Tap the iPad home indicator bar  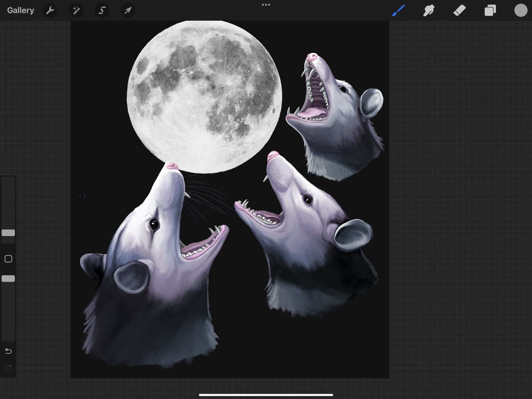click(x=266, y=395)
